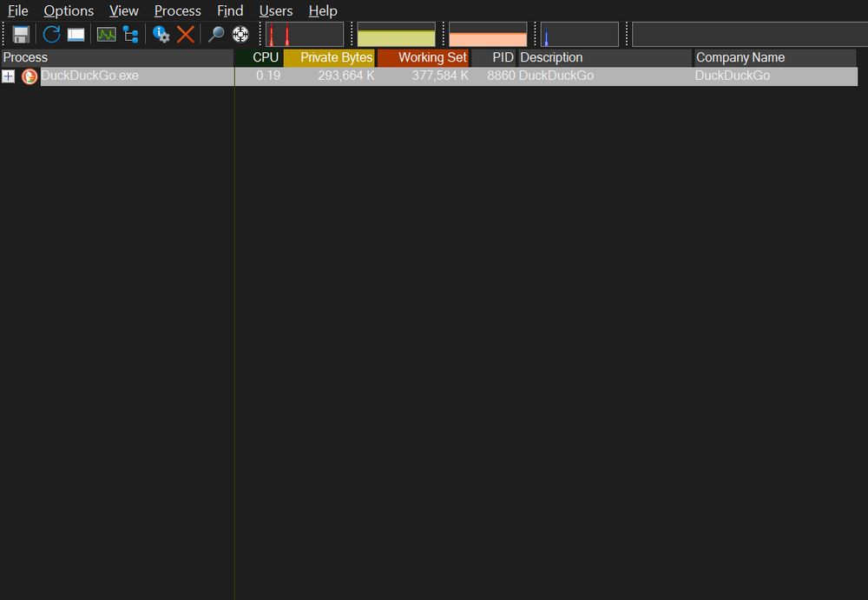Toggle the lower pane view icon
The image size is (868, 600).
click(x=76, y=35)
